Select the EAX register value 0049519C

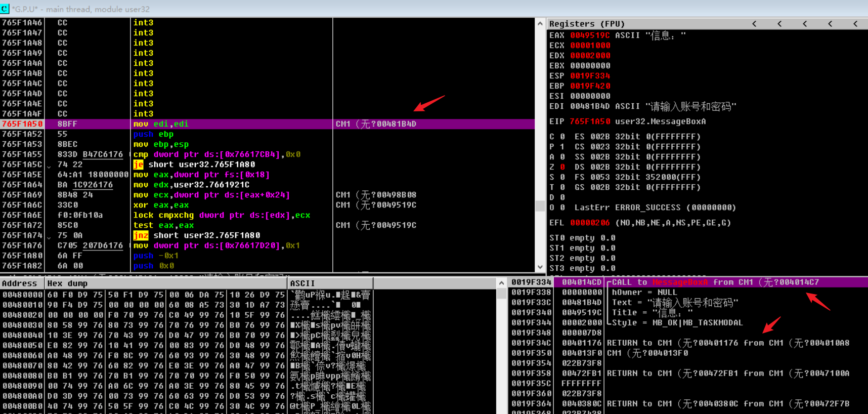(590, 35)
